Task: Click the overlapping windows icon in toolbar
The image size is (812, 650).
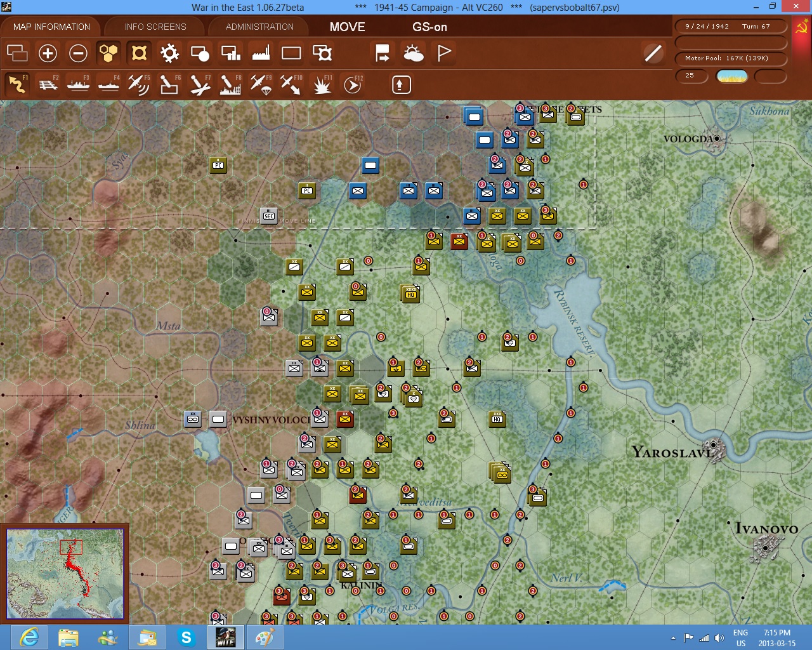Action: [17, 53]
